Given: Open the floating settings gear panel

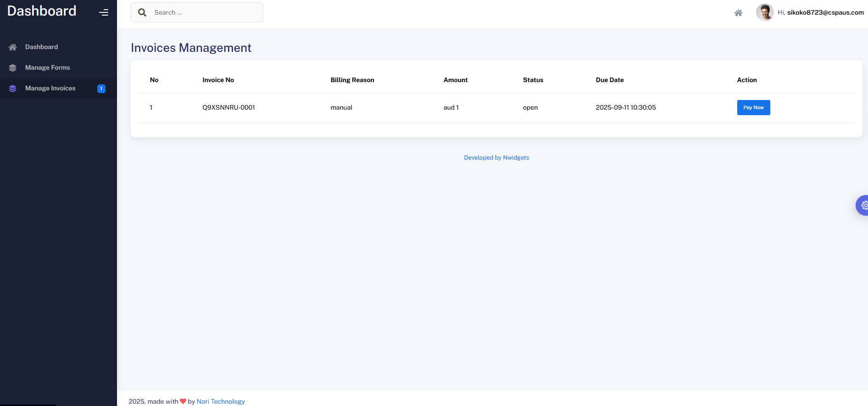Looking at the screenshot, I should point(863,206).
